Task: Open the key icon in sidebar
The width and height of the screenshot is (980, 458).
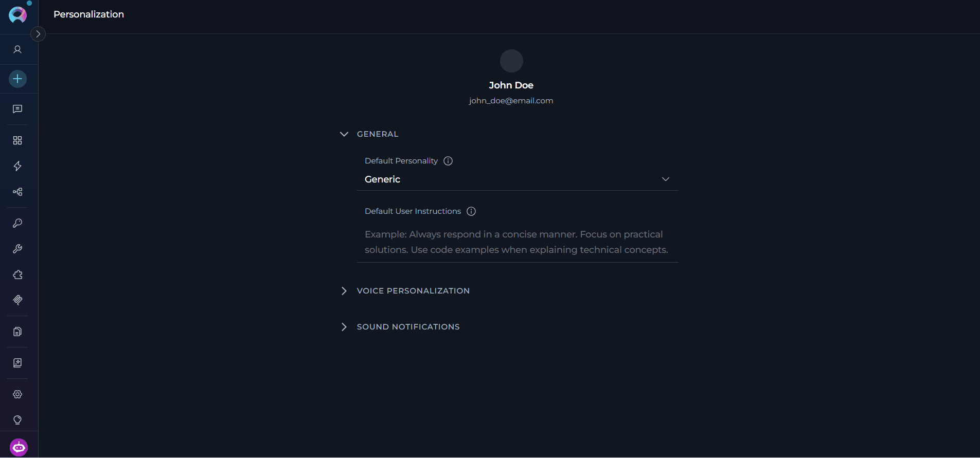Action: coord(17,223)
